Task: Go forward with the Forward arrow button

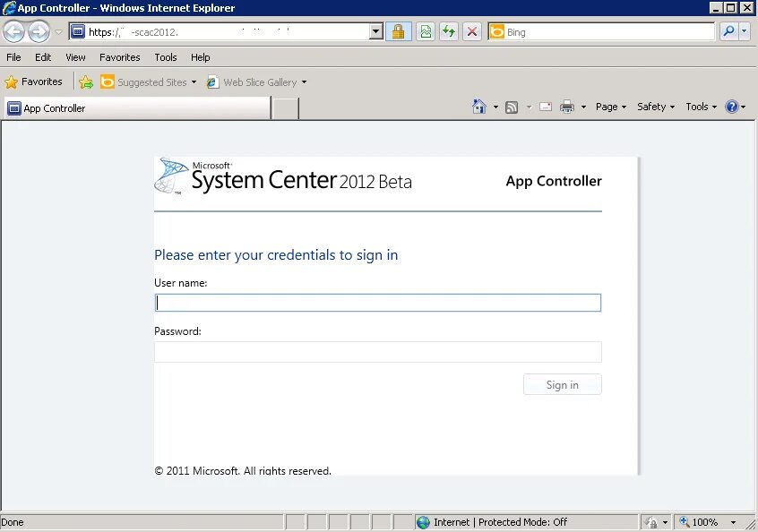Action: 39,32
